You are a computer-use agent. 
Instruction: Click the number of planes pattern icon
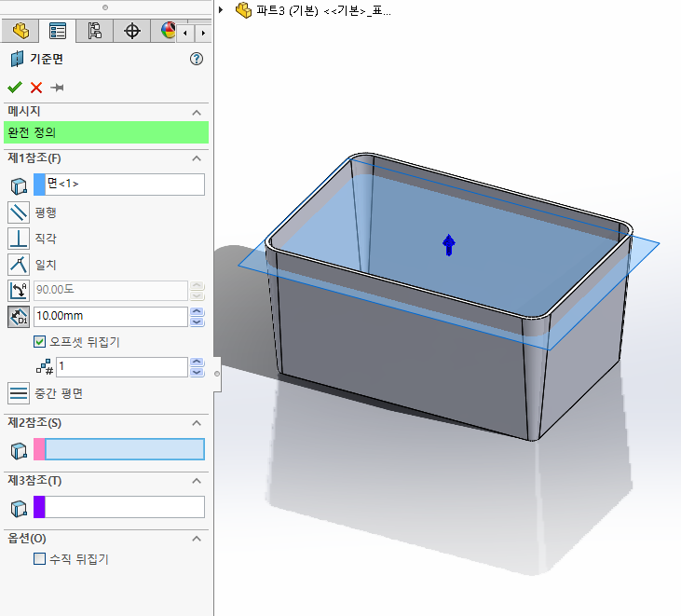(45, 367)
